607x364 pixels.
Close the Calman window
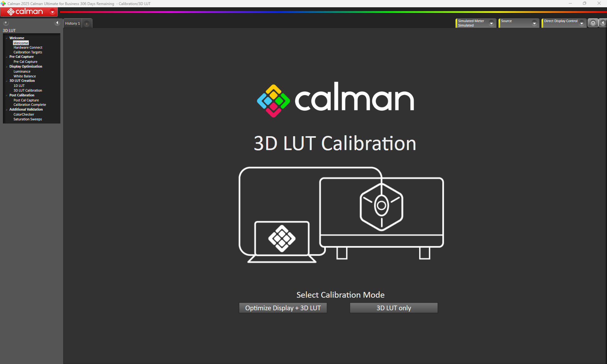599,3
